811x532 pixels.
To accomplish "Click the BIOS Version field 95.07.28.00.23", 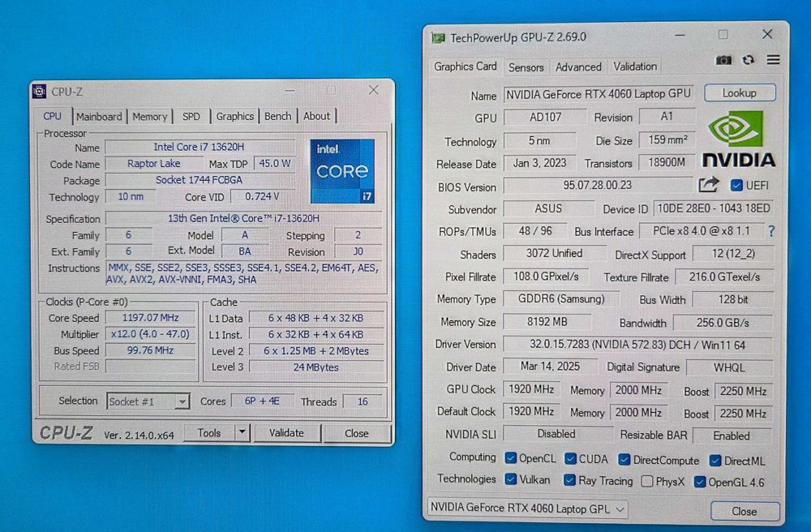I will 598,185.
